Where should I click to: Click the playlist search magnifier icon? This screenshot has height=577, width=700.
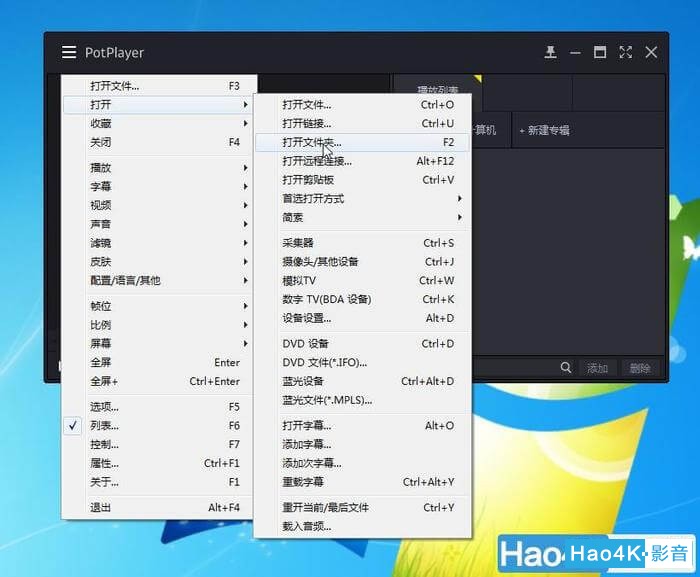click(x=566, y=368)
